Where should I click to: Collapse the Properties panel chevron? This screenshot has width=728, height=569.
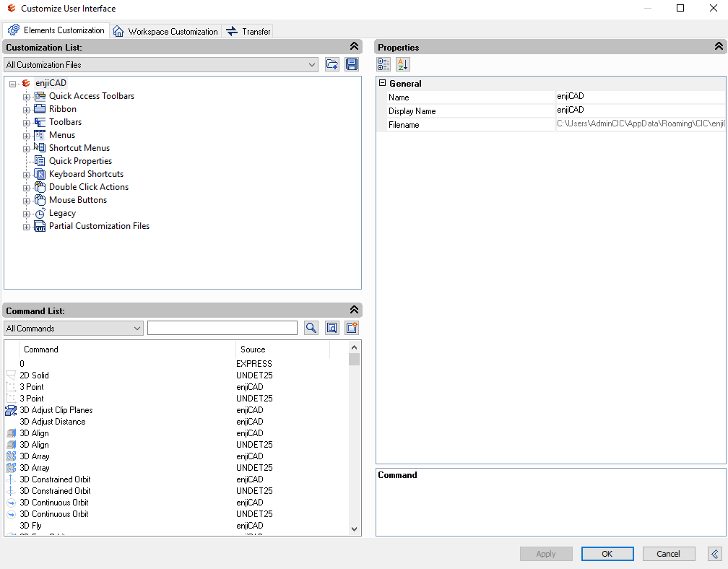(719, 46)
